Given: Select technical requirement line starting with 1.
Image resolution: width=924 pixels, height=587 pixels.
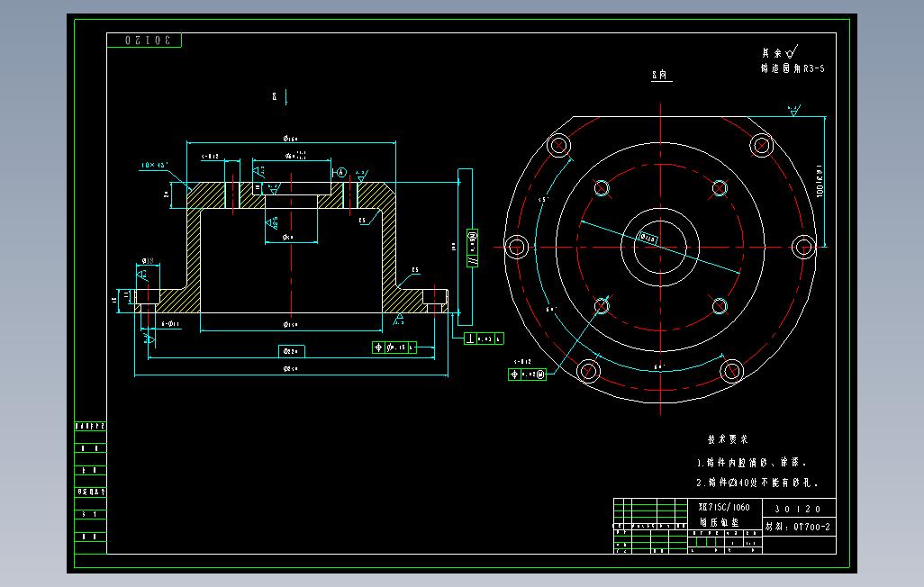Looking at the screenshot, I should 752,462.
